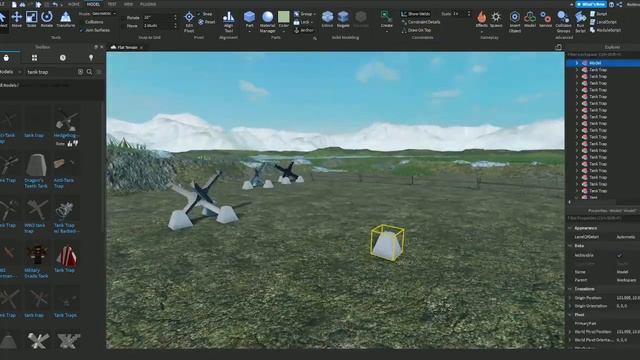The image size is (640, 360).
Task: Open the Align Tool
Action: 229,22
